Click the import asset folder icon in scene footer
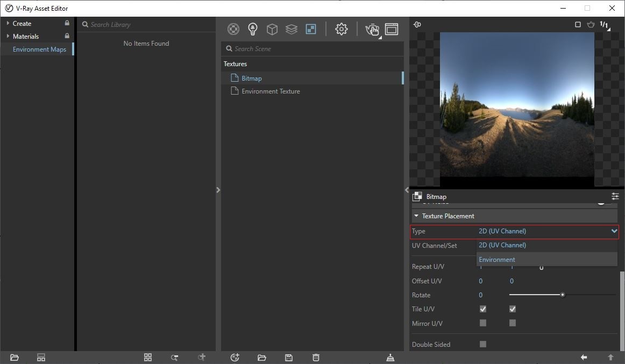The height and width of the screenshot is (364, 625). click(262, 357)
